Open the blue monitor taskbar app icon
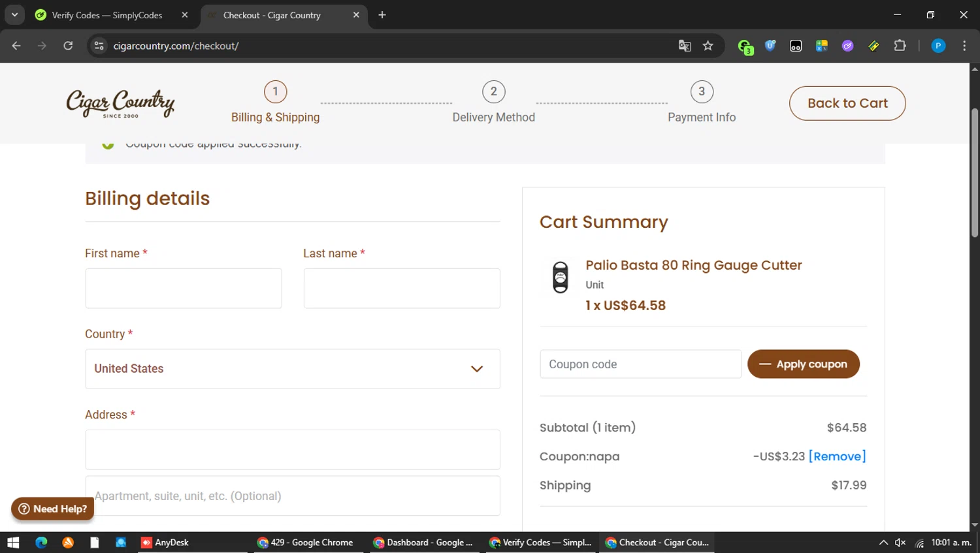Image resolution: width=980 pixels, height=553 pixels. point(121,543)
